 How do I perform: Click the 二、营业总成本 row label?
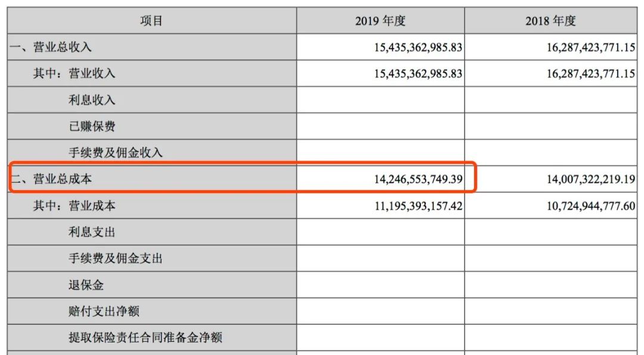[51, 179]
